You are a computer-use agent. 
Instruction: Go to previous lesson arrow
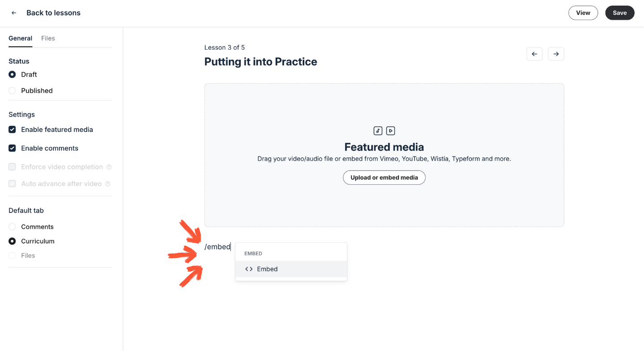[534, 54]
